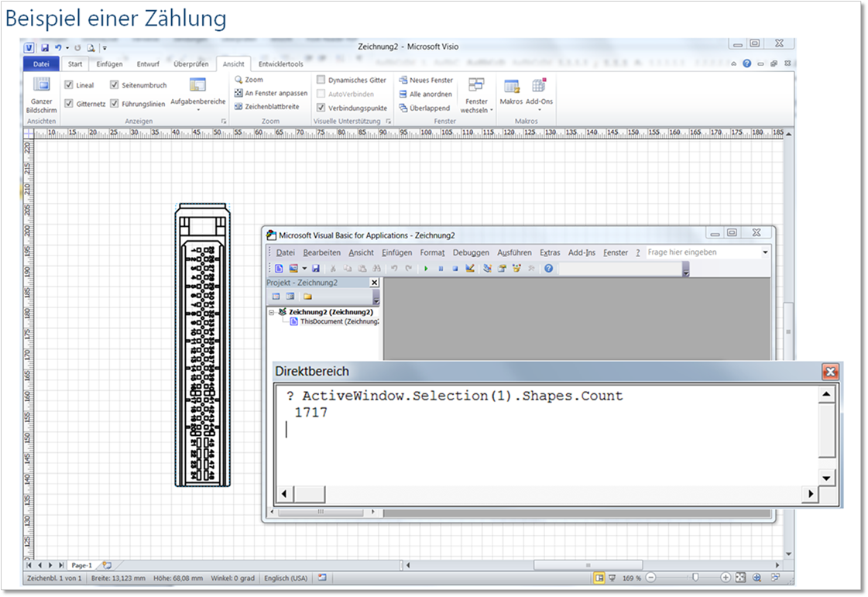This screenshot has width=868, height=597.
Task: Uncheck the Verbindungspunkte checkbox
Action: (321, 108)
